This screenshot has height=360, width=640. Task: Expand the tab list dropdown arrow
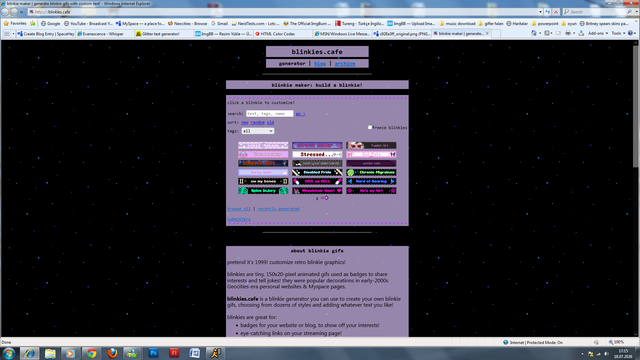point(13,34)
